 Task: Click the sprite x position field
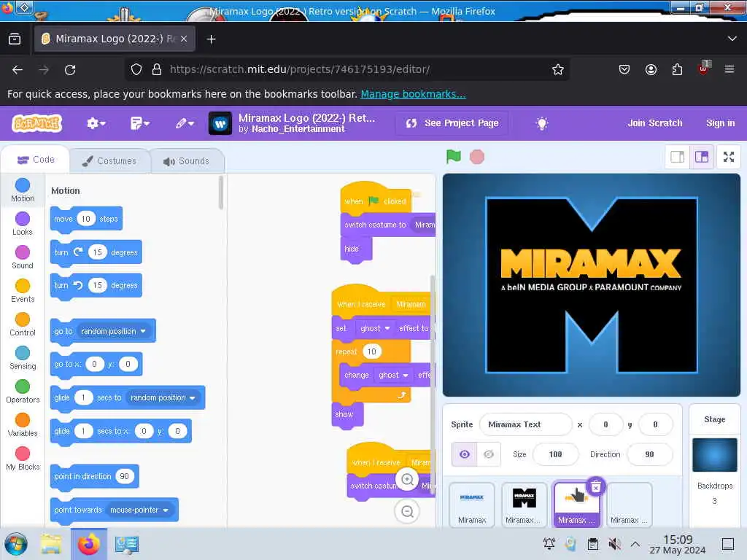[605, 424]
